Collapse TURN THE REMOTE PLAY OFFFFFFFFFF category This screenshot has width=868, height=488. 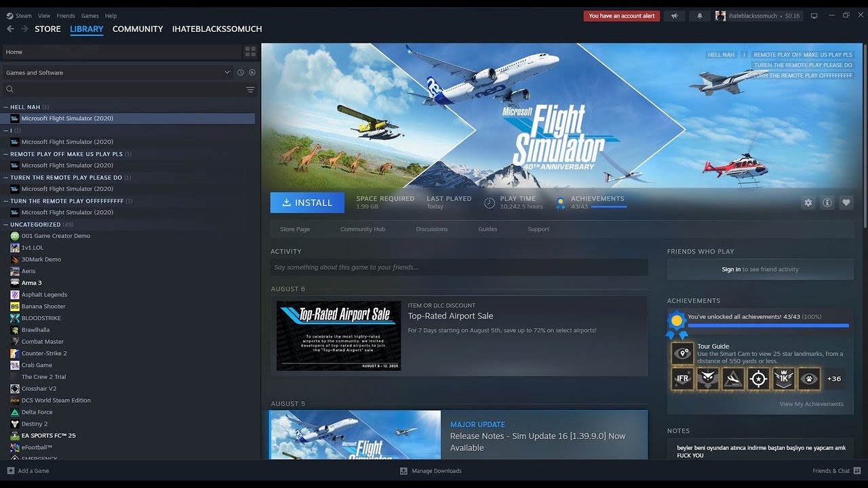point(6,201)
